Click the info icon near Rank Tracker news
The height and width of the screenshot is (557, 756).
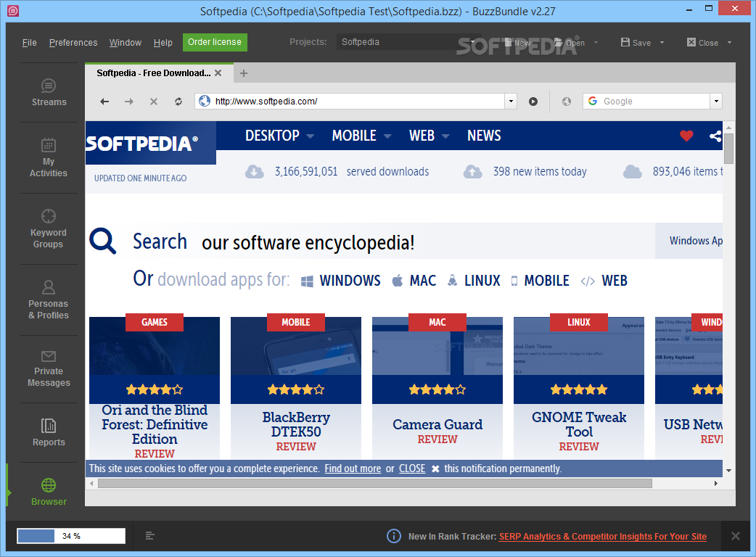[x=393, y=536]
